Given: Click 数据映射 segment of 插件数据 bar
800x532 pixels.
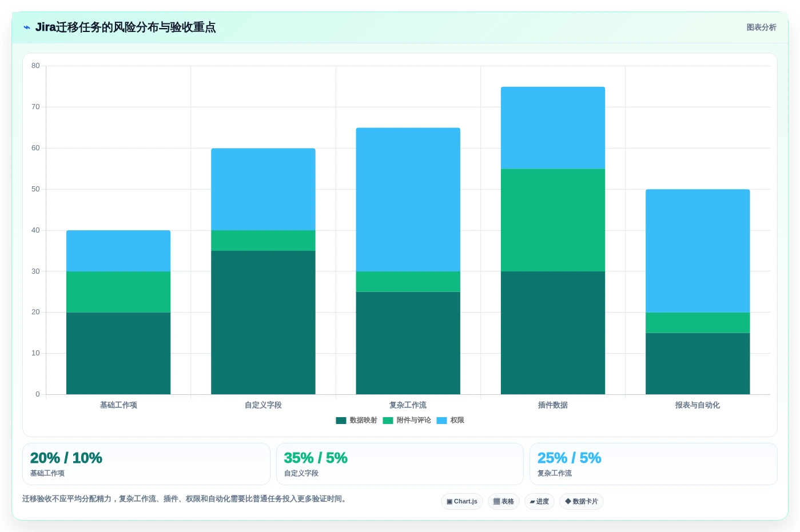Looking at the screenshot, I should click(x=553, y=333).
